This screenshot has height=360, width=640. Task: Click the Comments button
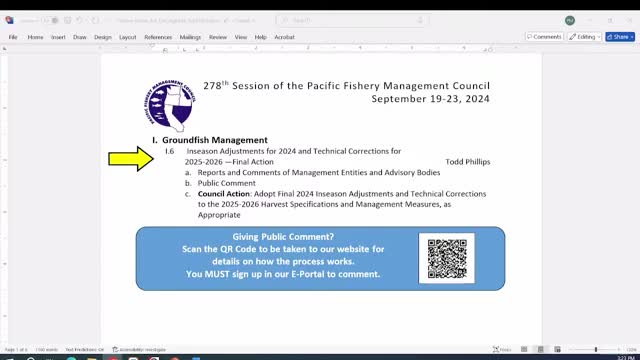(x=544, y=37)
